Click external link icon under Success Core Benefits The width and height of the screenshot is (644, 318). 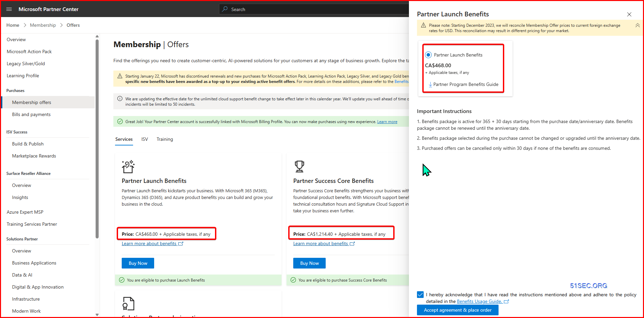(x=352, y=243)
